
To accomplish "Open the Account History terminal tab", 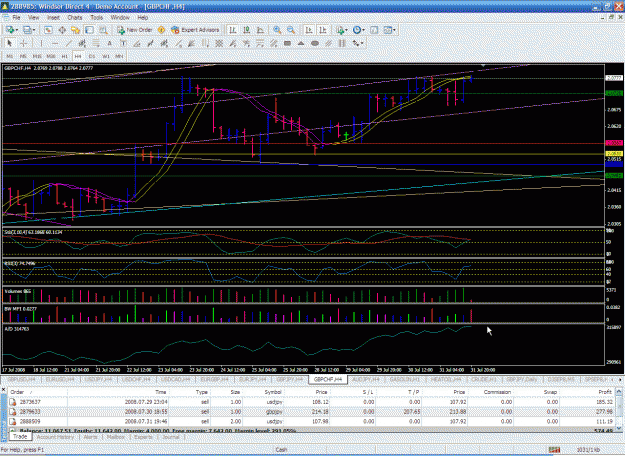I will 55,437.
